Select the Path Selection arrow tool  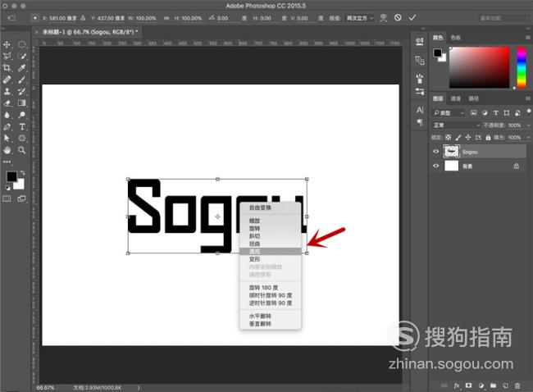[7, 138]
